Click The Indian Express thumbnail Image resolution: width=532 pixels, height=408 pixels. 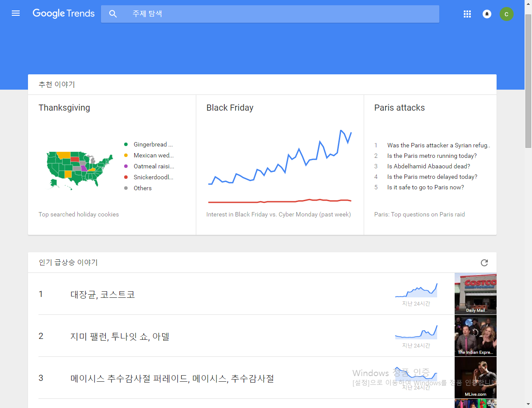pos(476,335)
